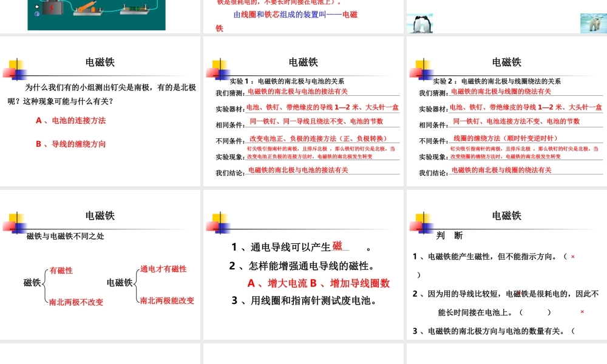
Task: Click the 实验器材 line in the 实验 1 slide
Action: 322,107
